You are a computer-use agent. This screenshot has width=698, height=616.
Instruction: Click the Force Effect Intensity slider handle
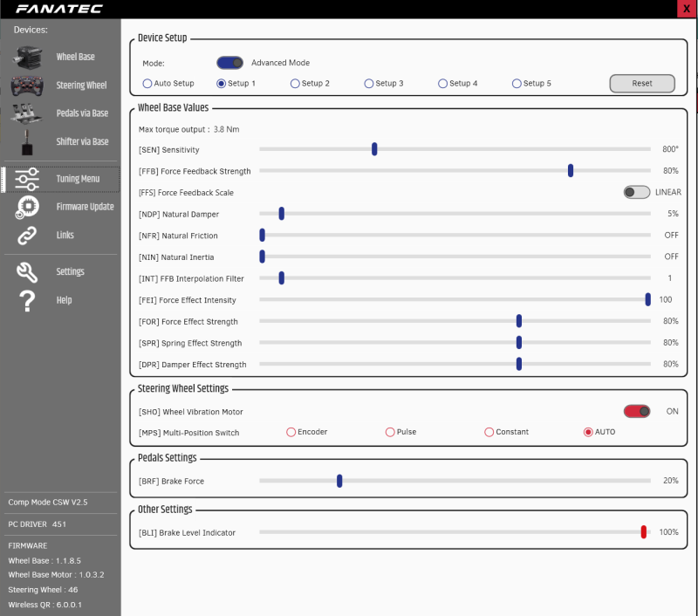(x=648, y=299)
